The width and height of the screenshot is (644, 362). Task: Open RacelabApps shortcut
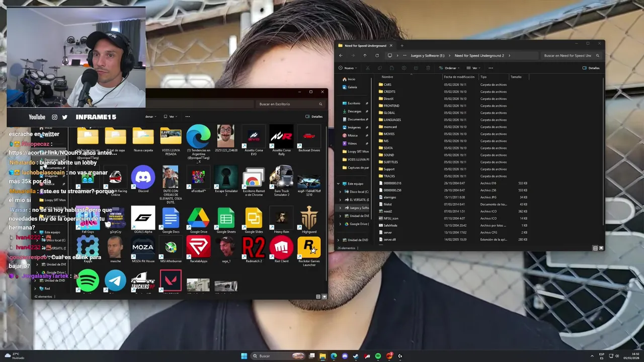(198, 250)
